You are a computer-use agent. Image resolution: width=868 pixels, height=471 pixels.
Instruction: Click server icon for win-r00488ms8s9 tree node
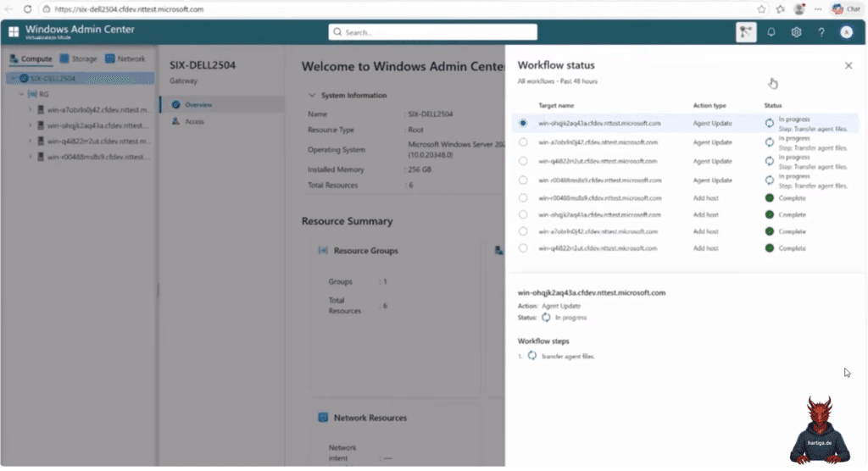(41, 157)
